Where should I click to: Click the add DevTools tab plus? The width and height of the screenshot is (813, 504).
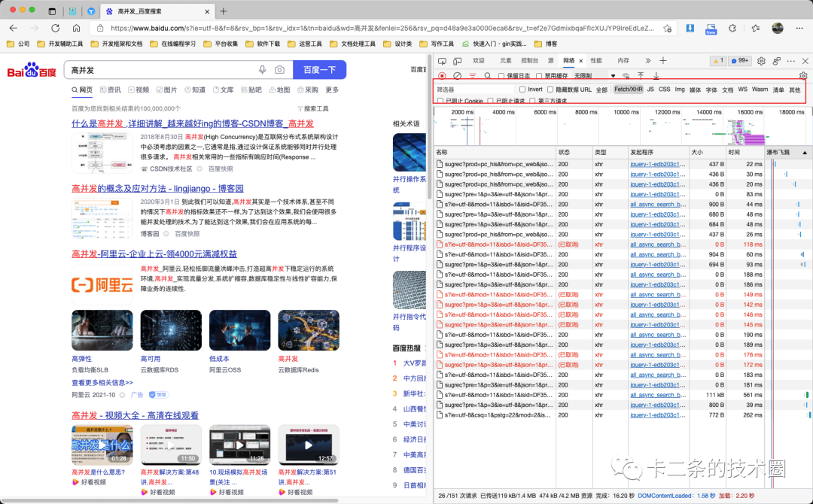tap(662, 61)
